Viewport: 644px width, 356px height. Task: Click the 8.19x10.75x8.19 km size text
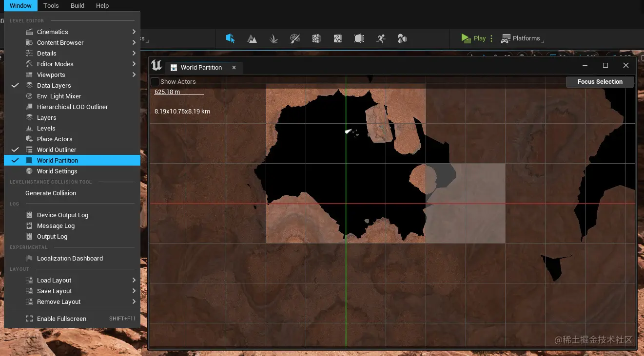click(x=182, y=111)
